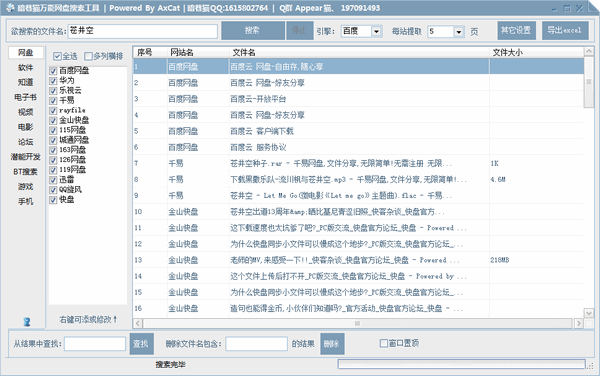Uncheck the rayfile checkbox

[53, 111]
